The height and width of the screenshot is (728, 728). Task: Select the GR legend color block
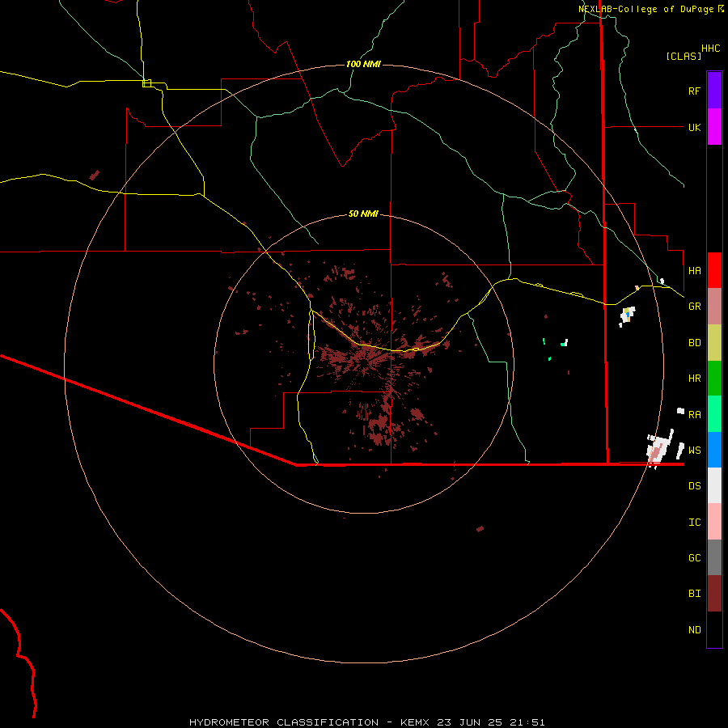click(x=714, y=307)
